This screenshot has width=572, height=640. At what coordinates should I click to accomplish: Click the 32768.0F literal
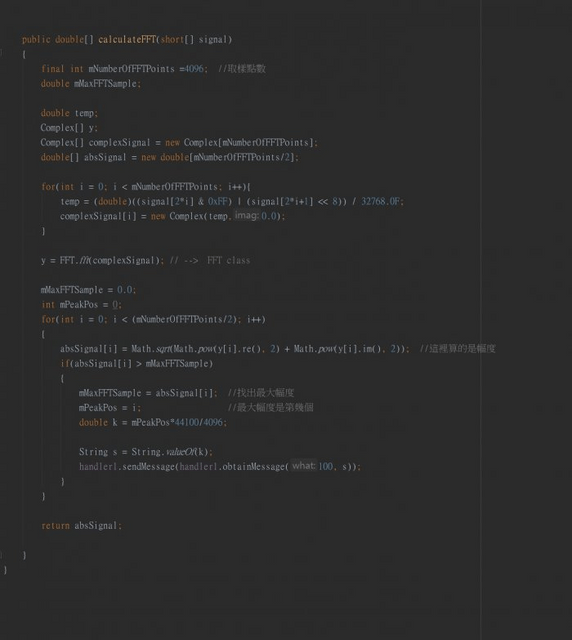pyautogui.click(x=380, y=202)
